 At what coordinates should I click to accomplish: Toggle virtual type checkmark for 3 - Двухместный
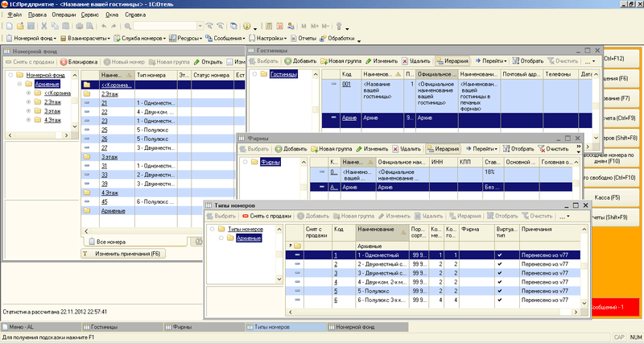[499, 273]
